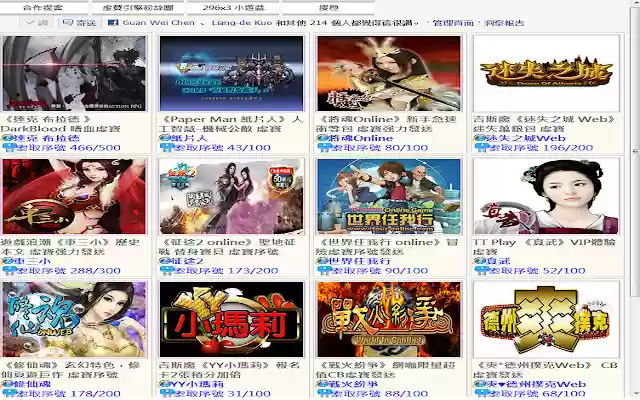Viewport: 640px width, 400px height.
Task: Open the 洞察報告 link
Action: (x=504, y=23)
